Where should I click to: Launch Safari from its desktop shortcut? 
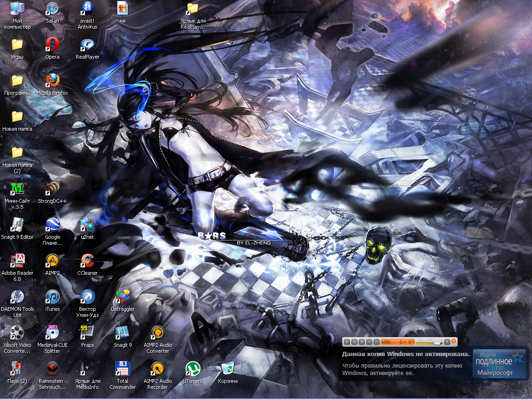(52, 12)
